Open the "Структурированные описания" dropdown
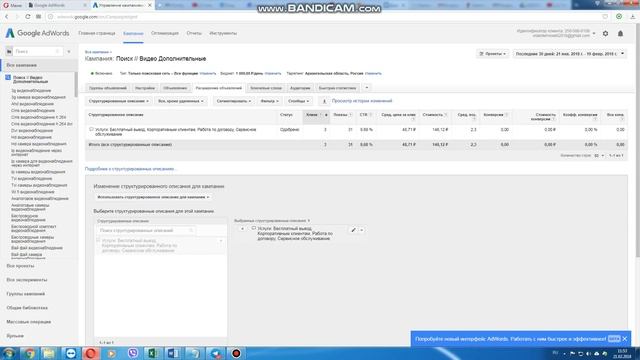The image size is (640, 360). coord(118,101)
